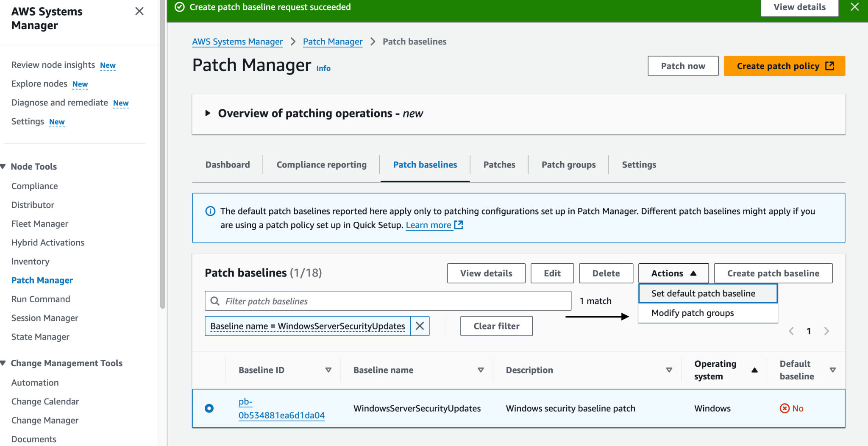Expand Overview of patching operations

tap(208, 113)
